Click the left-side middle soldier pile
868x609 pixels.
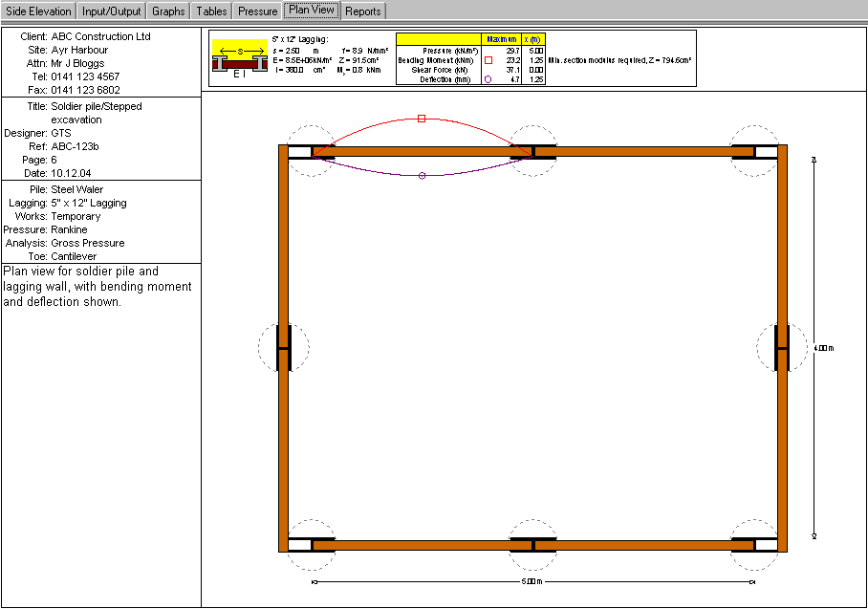coord(283,347)
